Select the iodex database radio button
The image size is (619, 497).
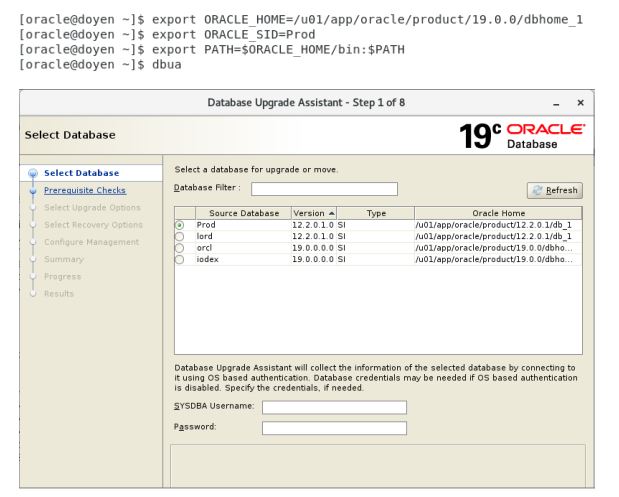(x=180, y=259)
